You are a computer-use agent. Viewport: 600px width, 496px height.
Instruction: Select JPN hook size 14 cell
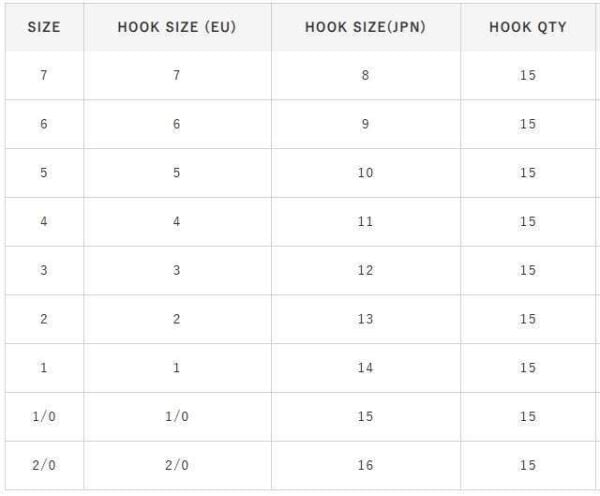coord(365,368)
